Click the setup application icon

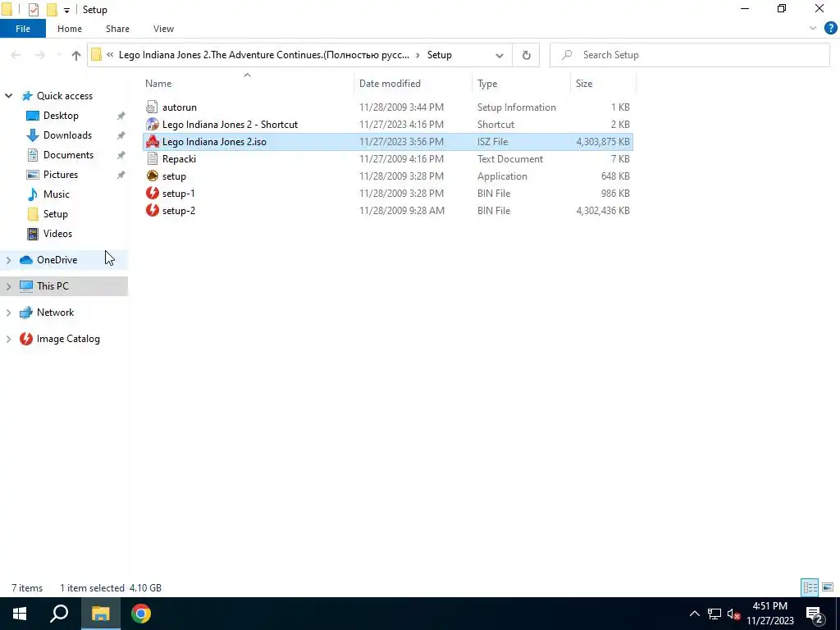(152, 176)
